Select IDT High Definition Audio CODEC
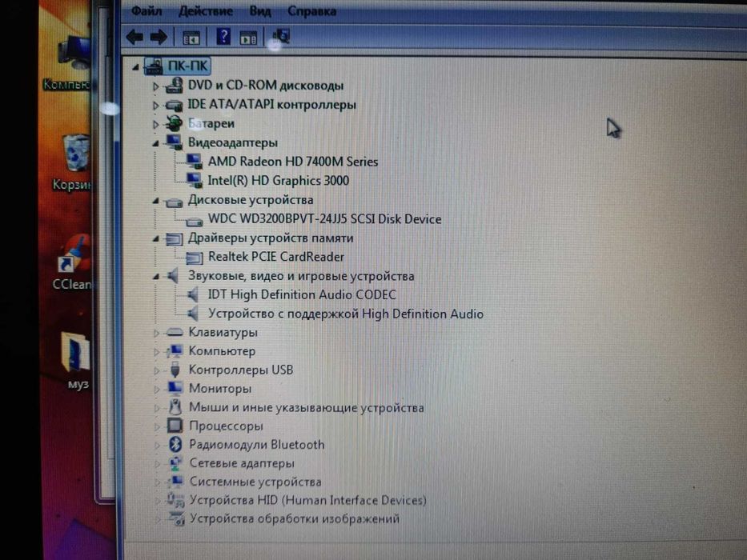This screenshot has height=560, width=747. (x=302, y=294)
